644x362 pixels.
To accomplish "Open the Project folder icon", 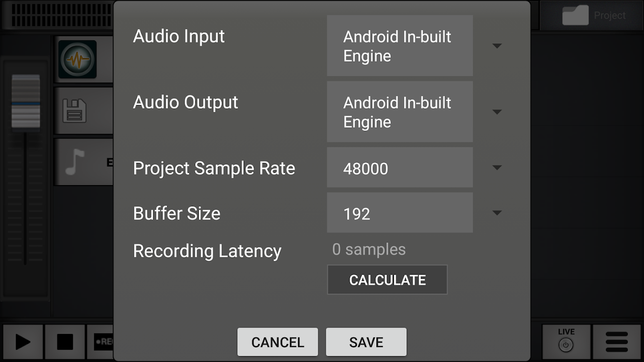I will coord(575,15).
